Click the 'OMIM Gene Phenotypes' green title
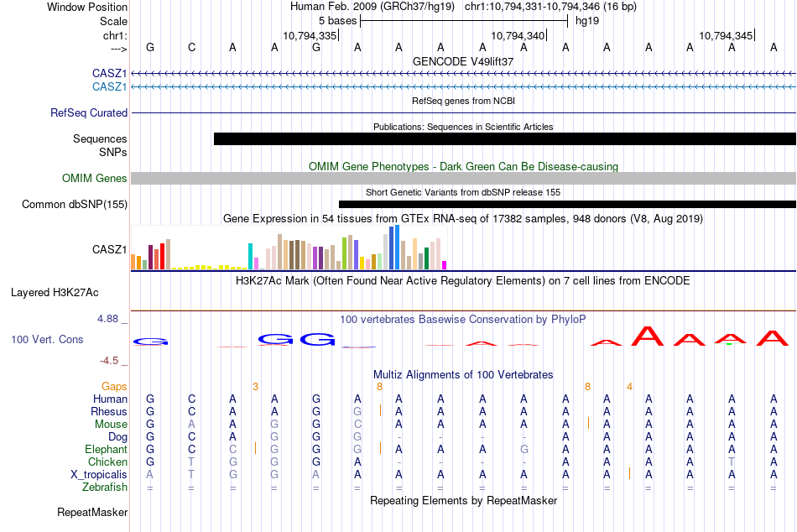The image size is (797, 532). 464,166
